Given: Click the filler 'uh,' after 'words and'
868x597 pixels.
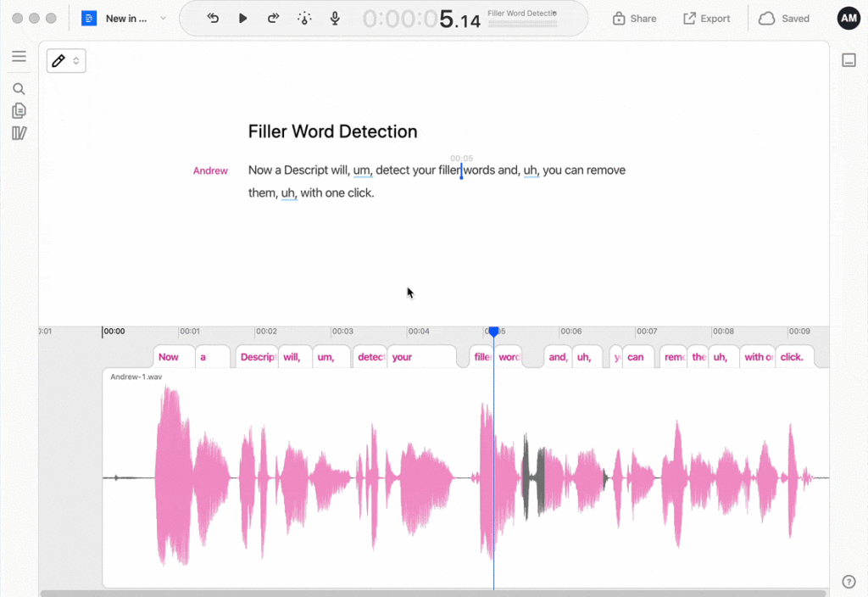Looking at the screenshot, I should click(x=531, y=170).
